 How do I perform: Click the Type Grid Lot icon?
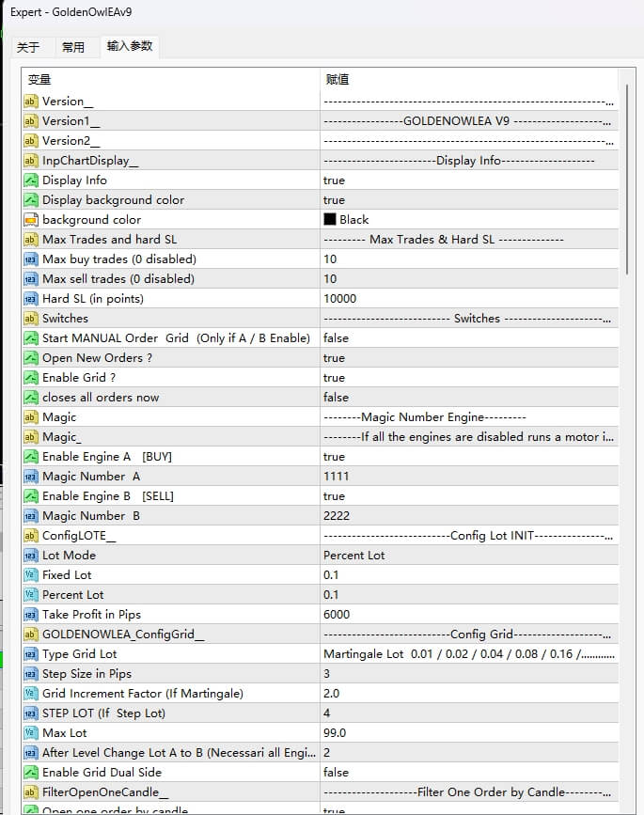31,654
